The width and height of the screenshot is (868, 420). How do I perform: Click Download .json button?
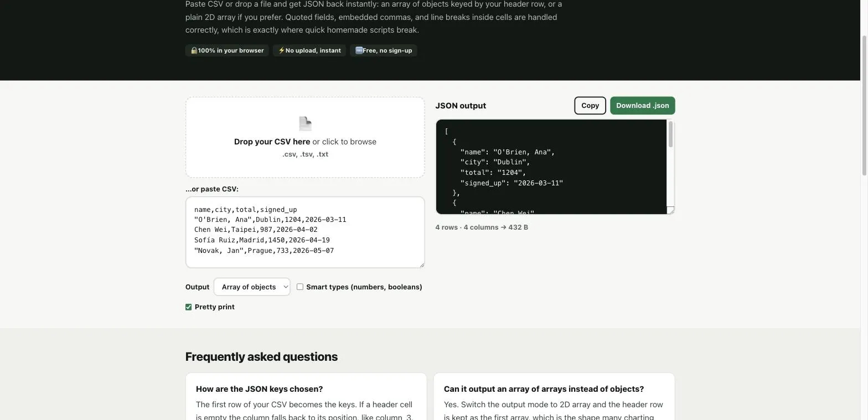point(643,106)
